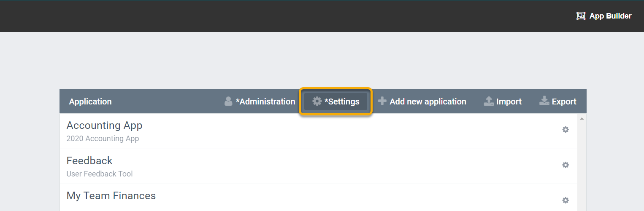Select the *Settings toolbar label

pyautogui.click(x=342, y=101)
